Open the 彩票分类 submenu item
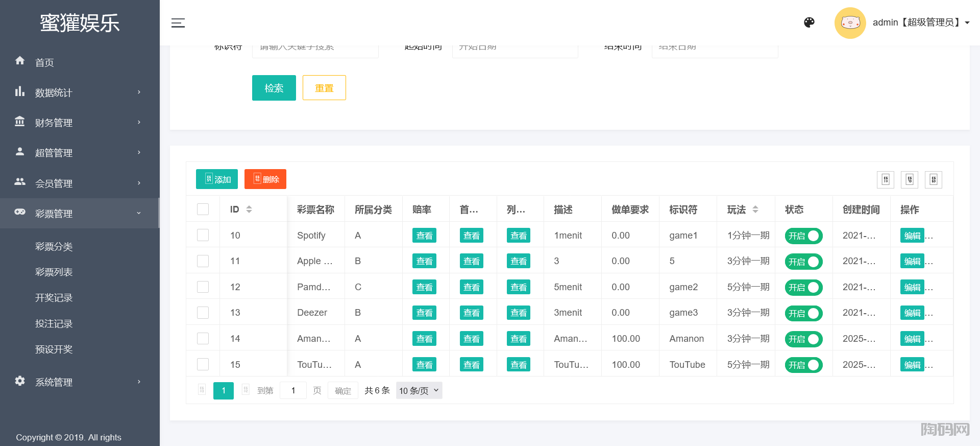The height and width of the screenshot is (446, 980). (54, 247)
